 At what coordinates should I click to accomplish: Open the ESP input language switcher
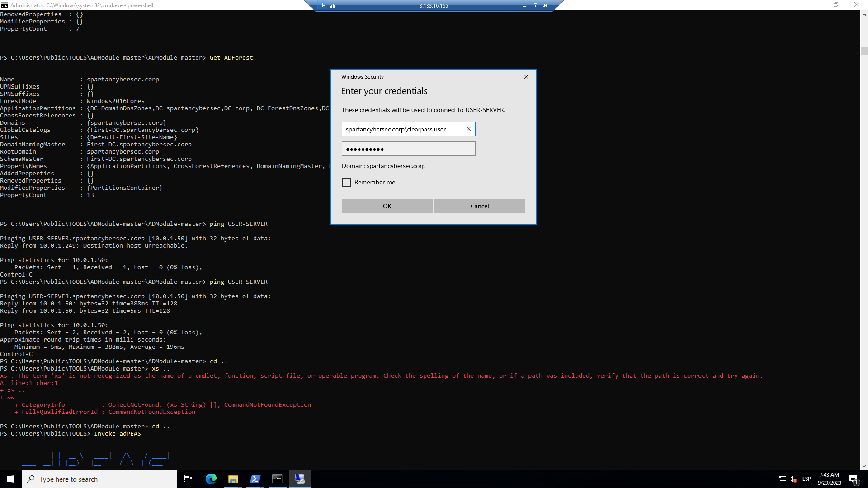pyautogui.click(x=807, y=479)
